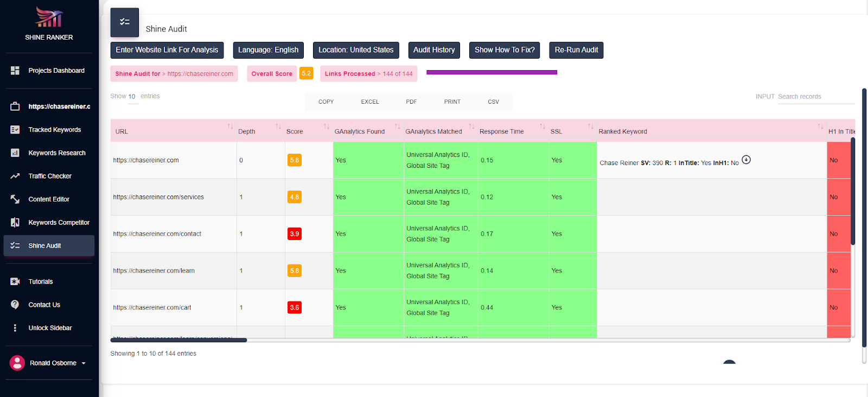
Task: Click Links Processed 144 of 144 label
Action: pos(368,74)
